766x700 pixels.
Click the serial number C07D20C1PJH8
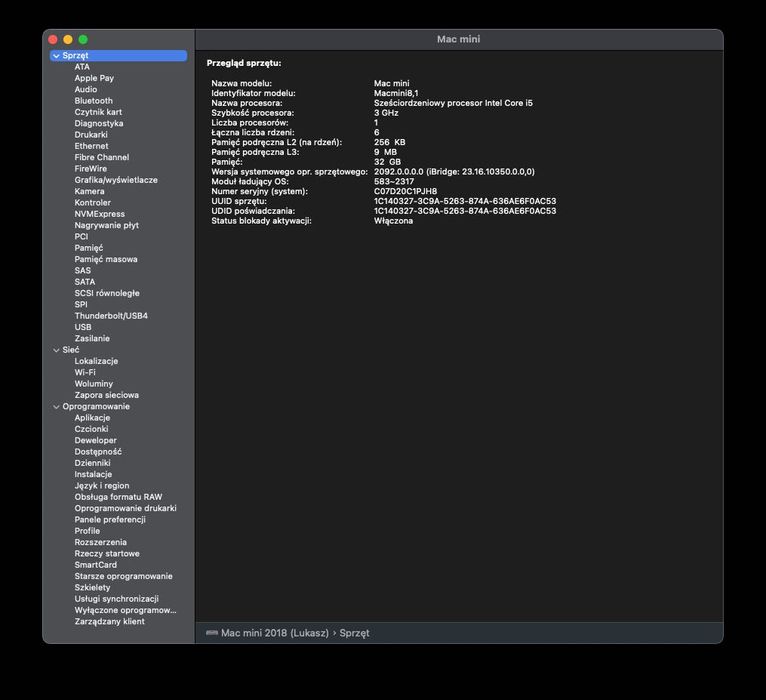click(x=405, y=191)
